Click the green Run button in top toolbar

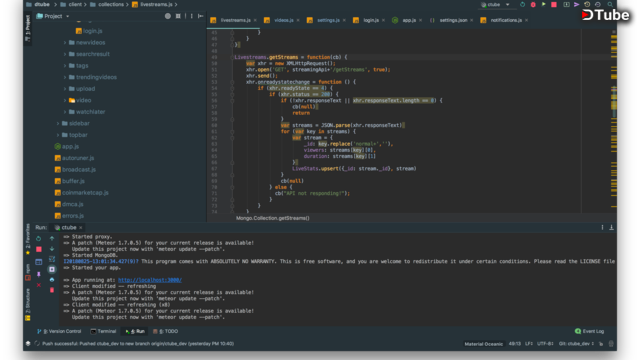tap(543, 4)
